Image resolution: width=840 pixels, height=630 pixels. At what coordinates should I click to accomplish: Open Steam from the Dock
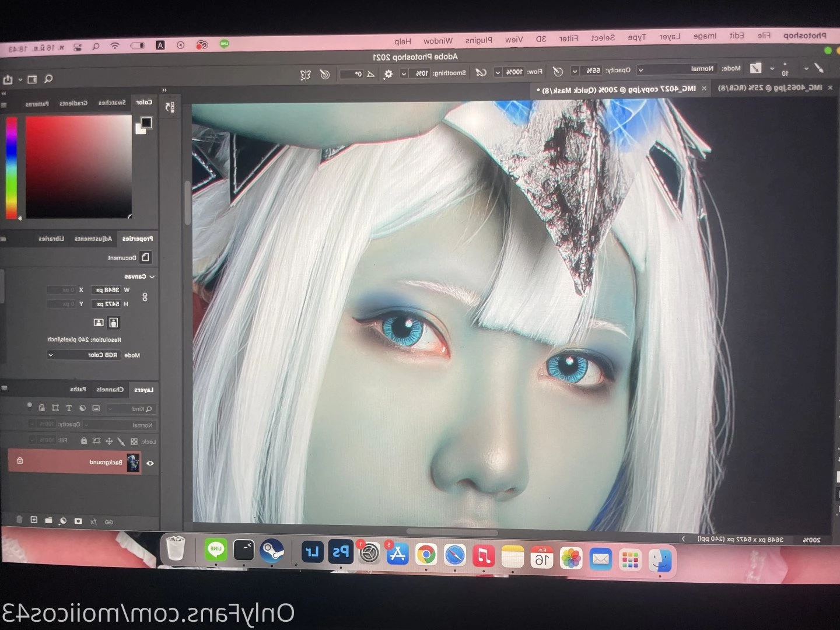tap(272, 551)
